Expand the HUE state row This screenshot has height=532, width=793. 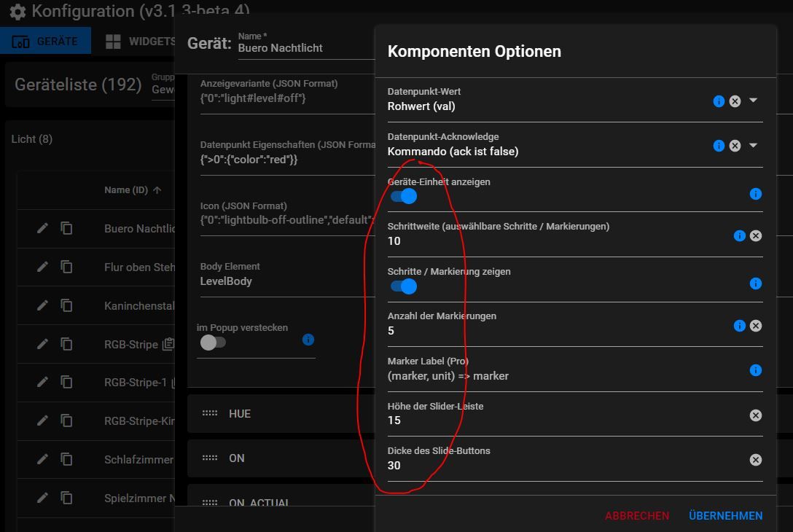[x=240, y=414]
